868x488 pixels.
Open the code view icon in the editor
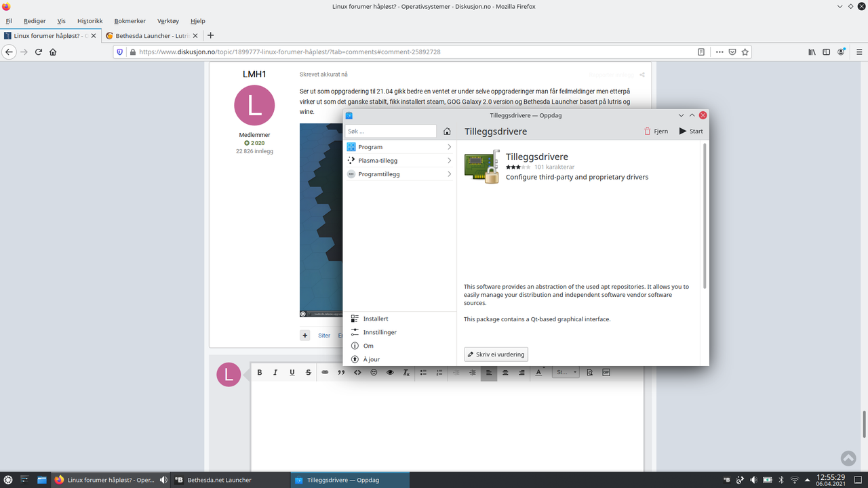pyautogui.click(x=357, y=372)
